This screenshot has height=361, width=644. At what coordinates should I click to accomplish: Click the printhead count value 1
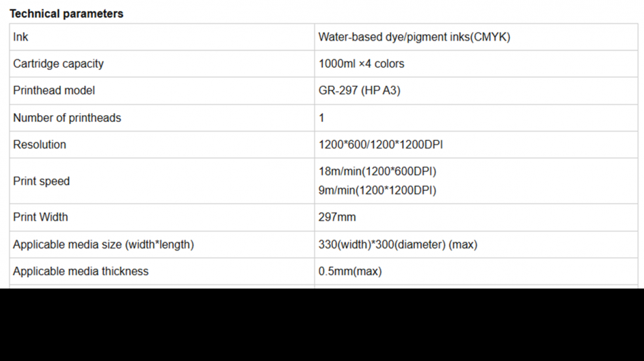[x=321, y=118]
